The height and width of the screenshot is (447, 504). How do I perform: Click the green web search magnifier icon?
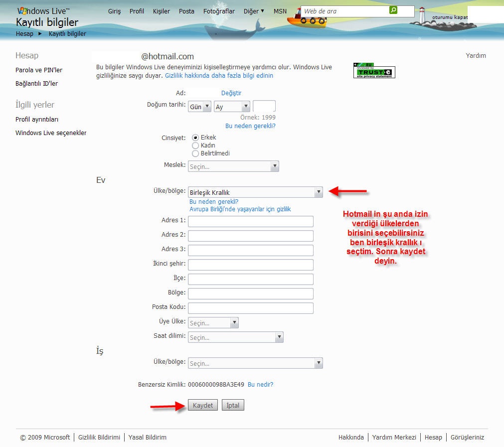pos(393,10)
